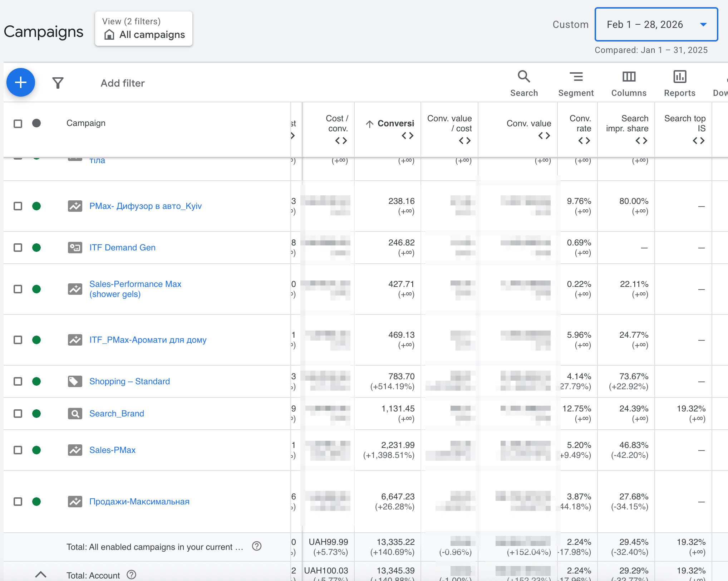The image size is (728, 581).
Task: Open the Segment menu icon
Action: click(576, 77)
